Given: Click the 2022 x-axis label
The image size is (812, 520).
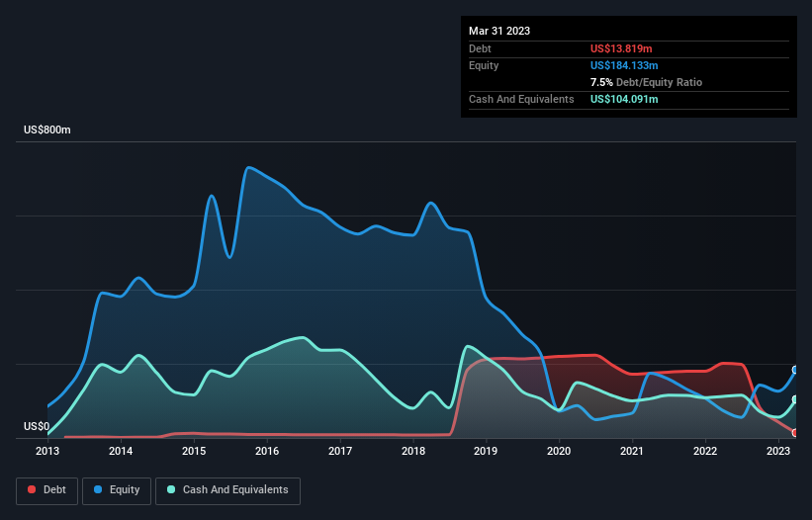Looking at the screenshot, I should [705, 451].
